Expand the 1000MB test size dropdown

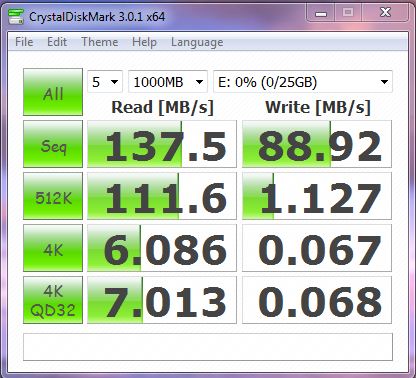(168, 82)
